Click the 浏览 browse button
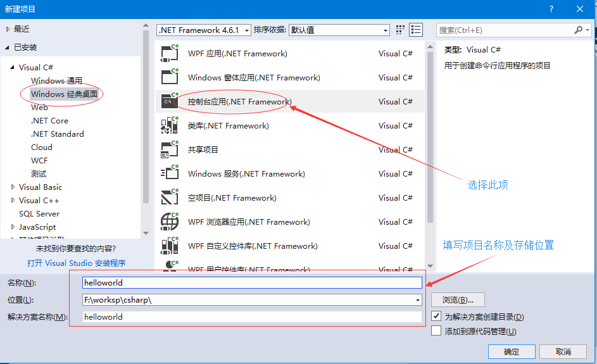This screenshot has width=597, height=364. [458, 299]
